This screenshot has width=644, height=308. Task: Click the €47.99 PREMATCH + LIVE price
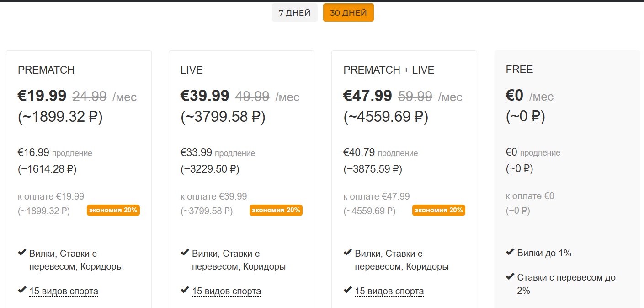point(367,96)
